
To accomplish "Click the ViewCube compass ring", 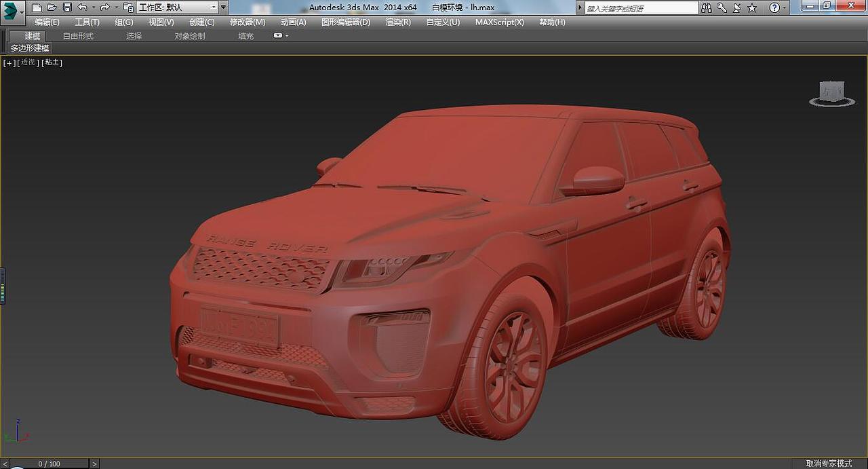I will tap(832, 102).
